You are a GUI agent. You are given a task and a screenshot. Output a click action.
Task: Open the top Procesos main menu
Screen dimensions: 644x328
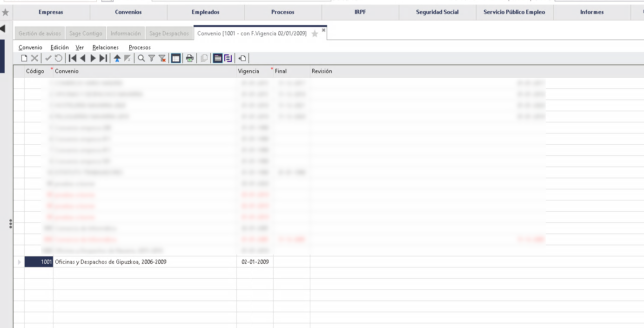point(283,12)
